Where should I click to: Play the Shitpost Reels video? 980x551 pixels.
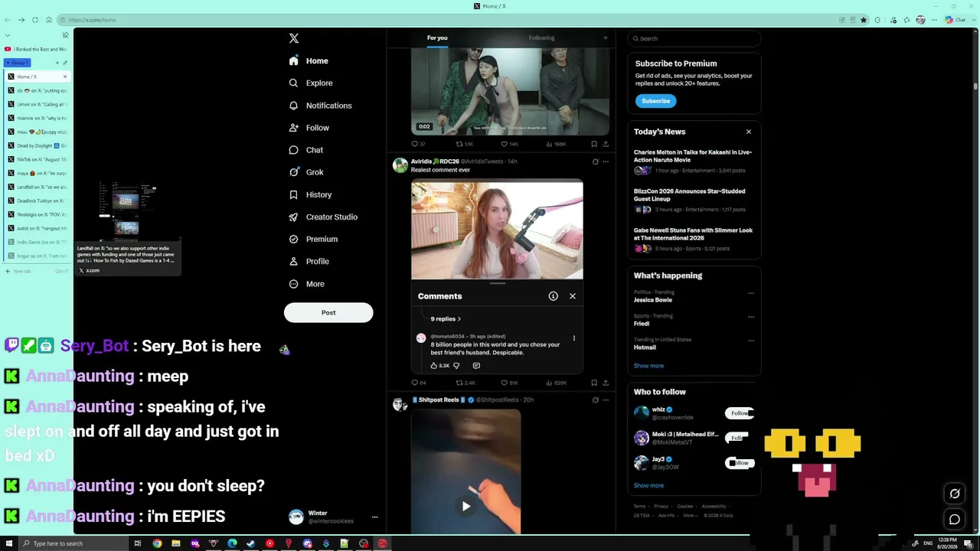465,506
